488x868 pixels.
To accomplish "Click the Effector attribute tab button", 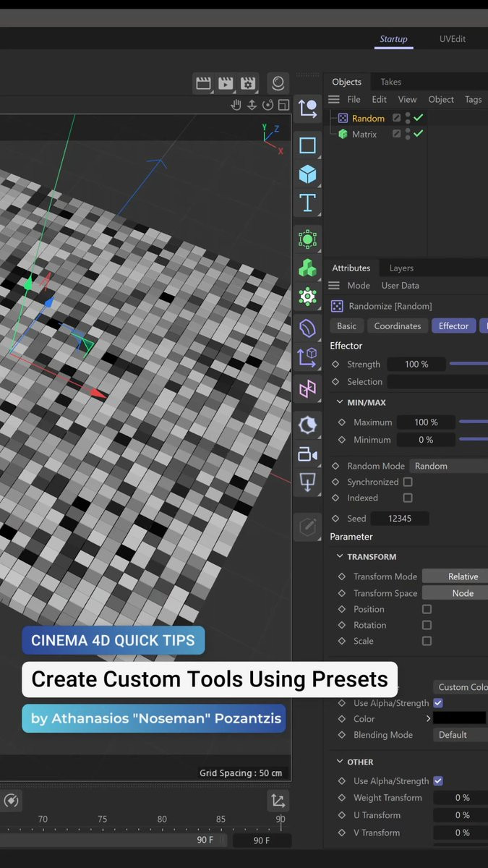I will 454,326.
